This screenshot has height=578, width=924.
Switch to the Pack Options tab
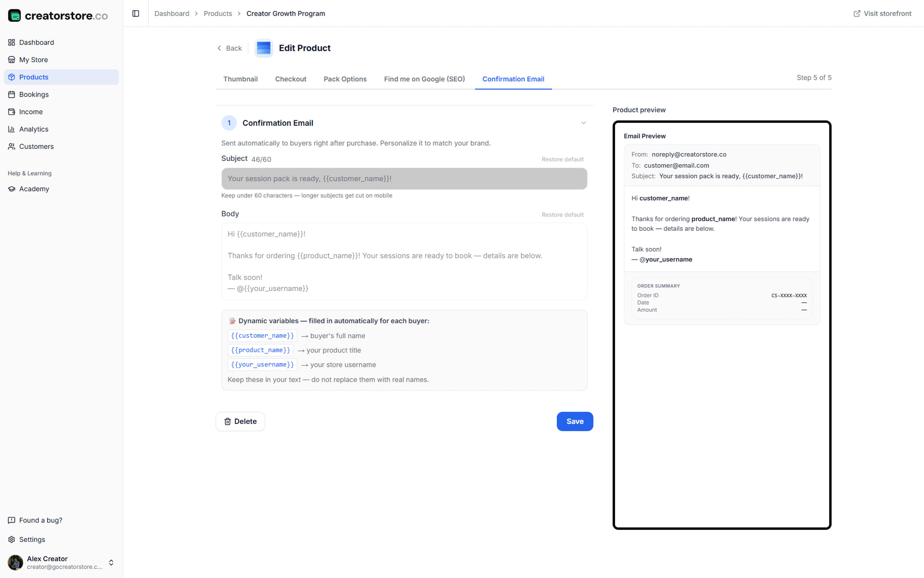tap(345, 79)
